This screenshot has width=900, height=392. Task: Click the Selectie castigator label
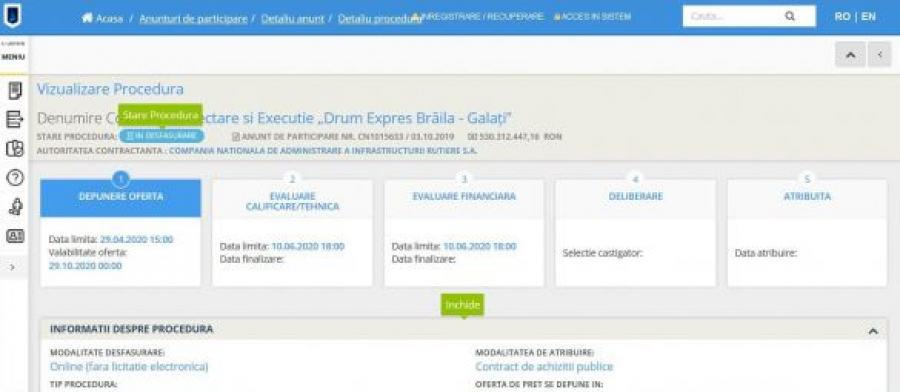(x=602, y=253)
